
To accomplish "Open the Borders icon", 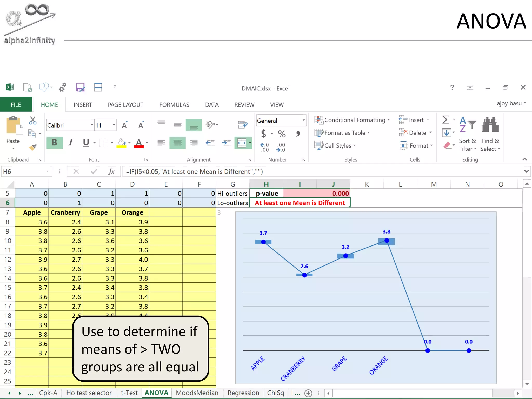I will click(x=104, y=143).
